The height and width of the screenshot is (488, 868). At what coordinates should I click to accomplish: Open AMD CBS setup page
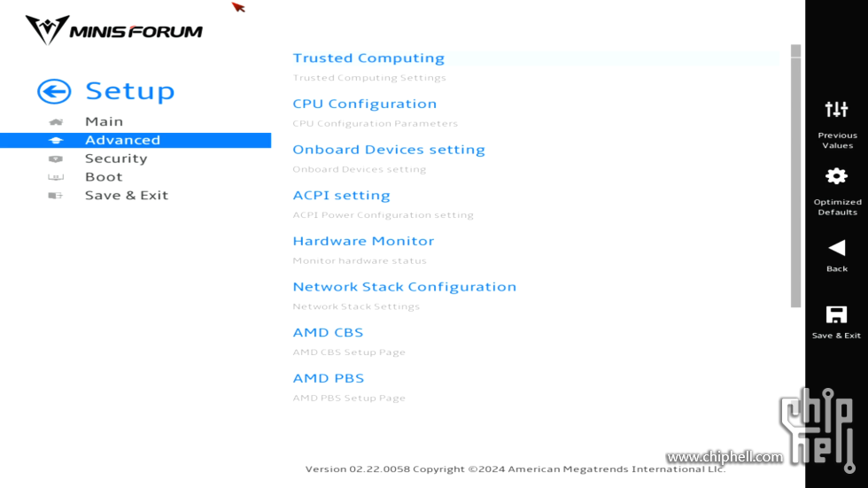tap(328, 332)
